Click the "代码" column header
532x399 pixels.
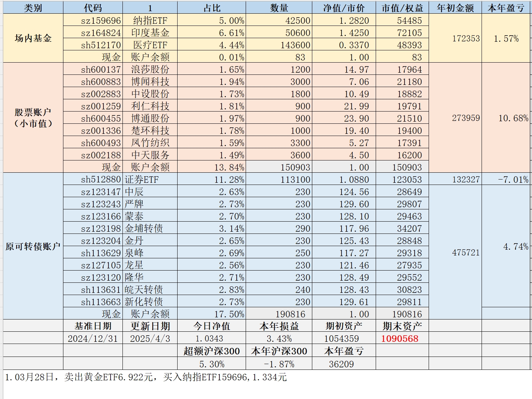pos(93,8)
